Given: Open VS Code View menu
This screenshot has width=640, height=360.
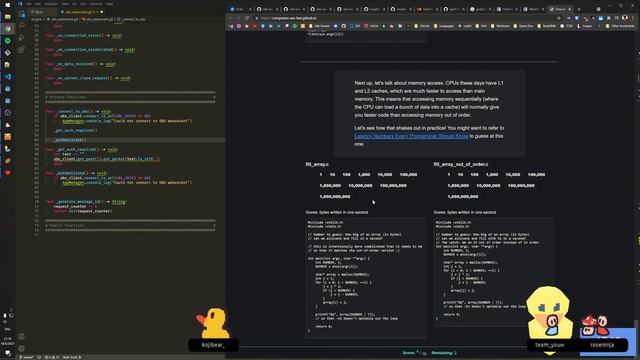Looking at the screenshot, I should tap(65, 4).
